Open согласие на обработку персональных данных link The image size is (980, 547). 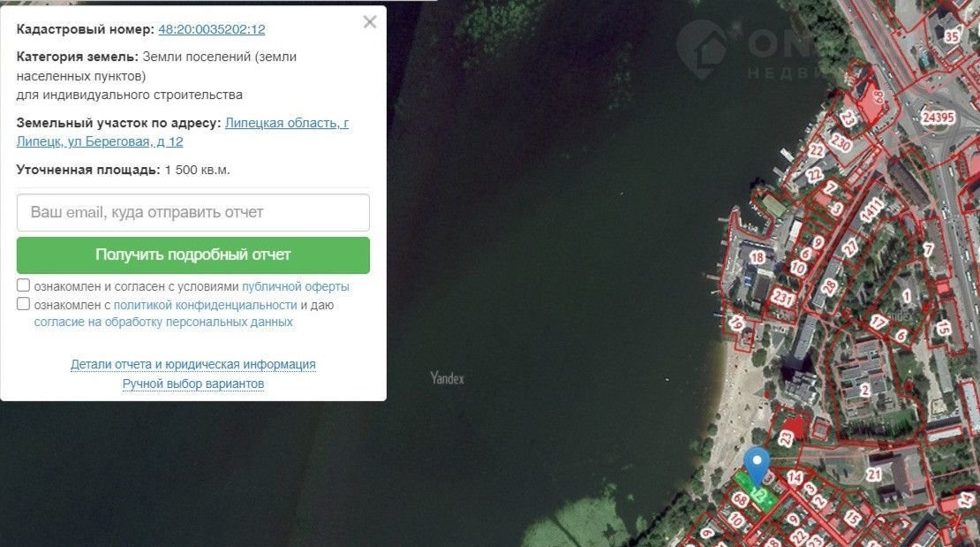click(163, 323)
